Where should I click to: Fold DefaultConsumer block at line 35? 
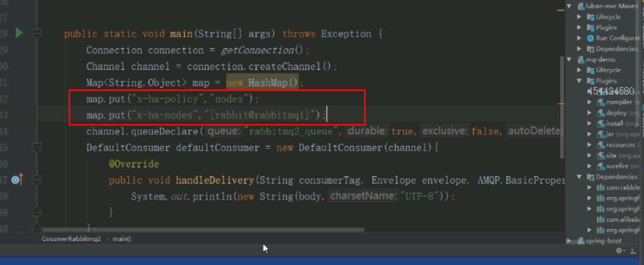[36, 148]
